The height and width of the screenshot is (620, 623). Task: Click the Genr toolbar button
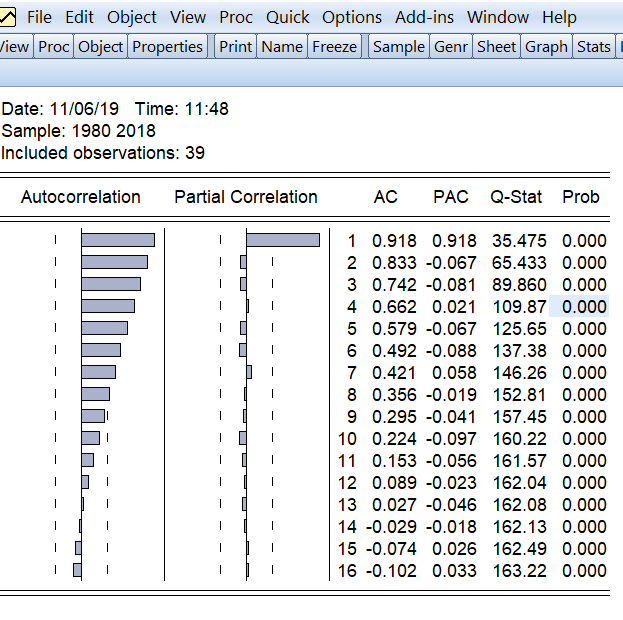pos(451,46)
